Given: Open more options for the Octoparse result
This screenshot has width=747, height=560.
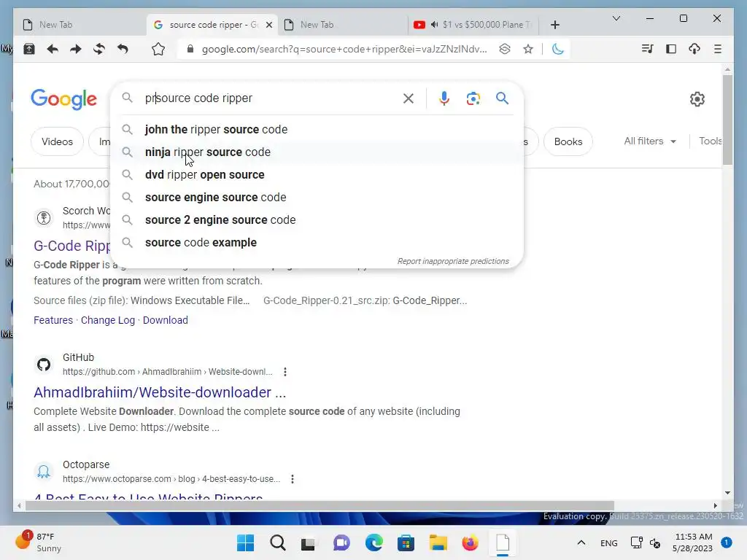Looking at the screenshot, I should 293,479.
